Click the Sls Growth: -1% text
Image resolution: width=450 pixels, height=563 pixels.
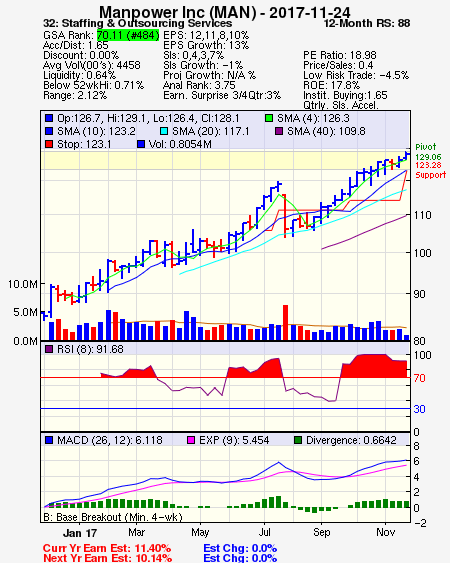click(x=203, y=65)
